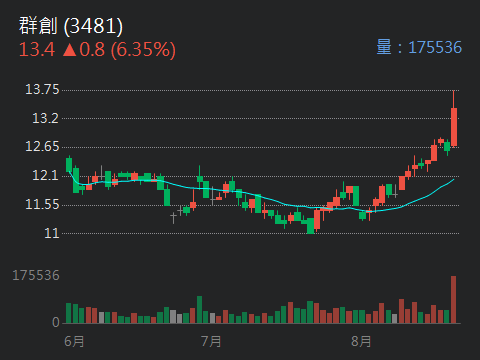Image resolution: width=480 pixels, height=360 pixels.
Task: Click the percentage change (6.35%)
Action: [x=143, y=50]
